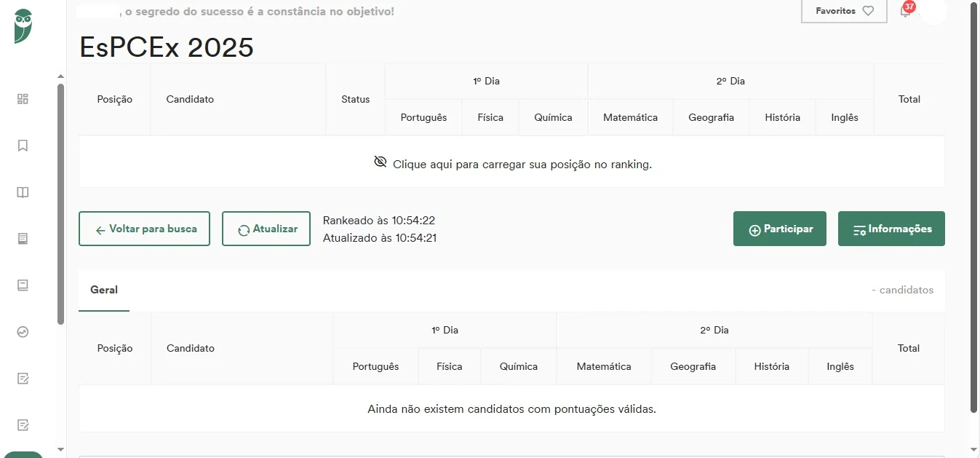
Task: Open the Informações panel button
Action: [x=891, y=229]
